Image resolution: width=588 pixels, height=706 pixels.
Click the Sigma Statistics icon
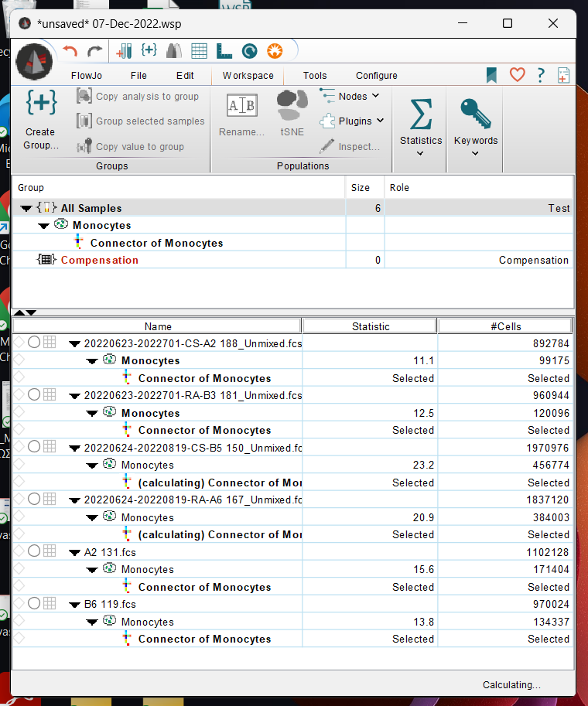pyautogui.click(x=421, y=114)
